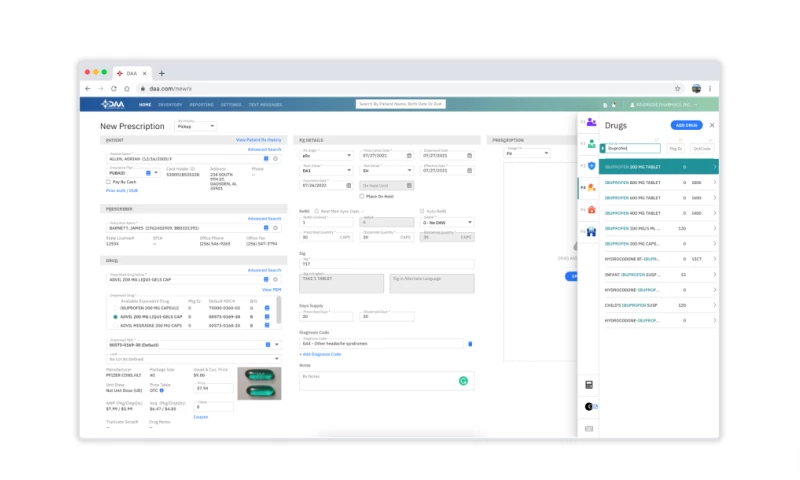Image resolution: width=800 pixels, height=480 pixels.
Task: Close the Drugs panel
Action: 712,125
